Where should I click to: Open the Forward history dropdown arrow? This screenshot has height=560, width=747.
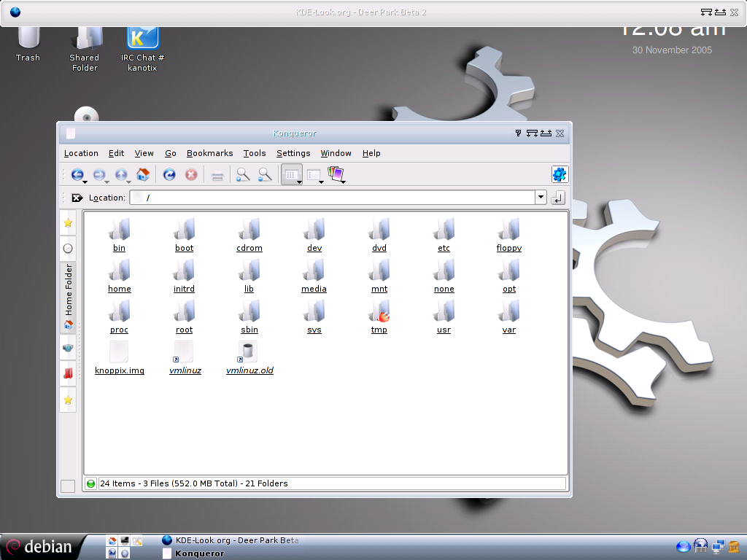pos(107,182)
